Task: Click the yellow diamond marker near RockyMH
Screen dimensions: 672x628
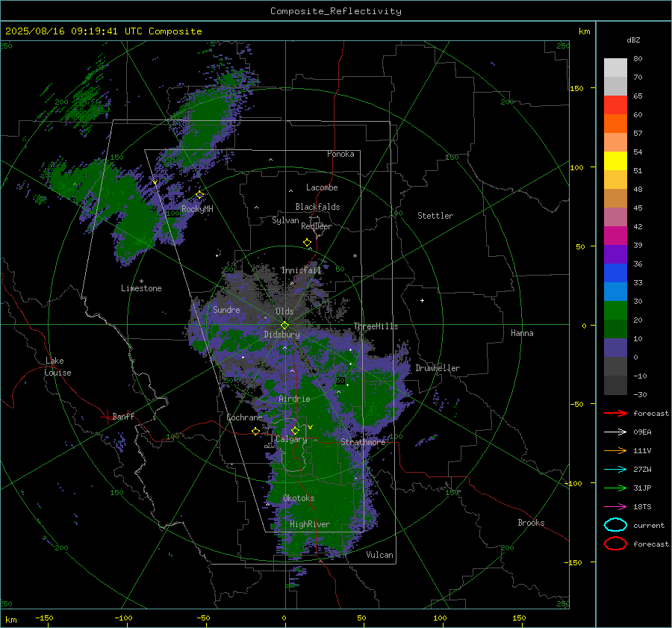Action: click(199, 195)
